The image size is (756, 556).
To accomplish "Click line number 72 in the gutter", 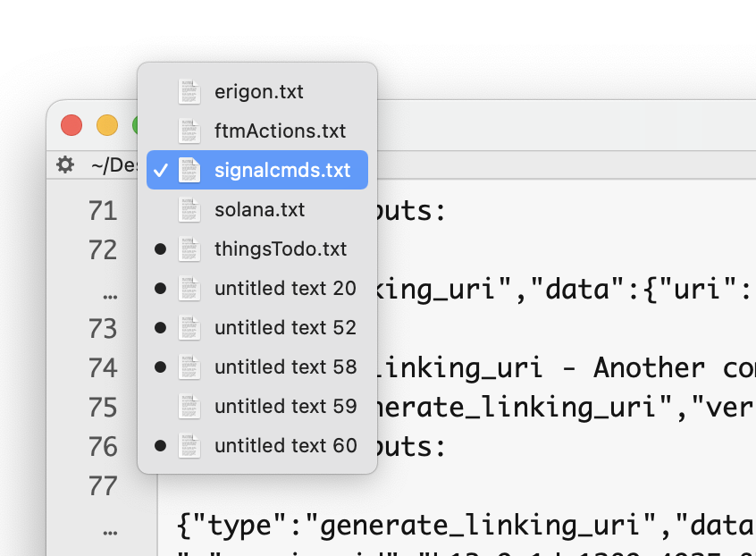I will point(103,249).
